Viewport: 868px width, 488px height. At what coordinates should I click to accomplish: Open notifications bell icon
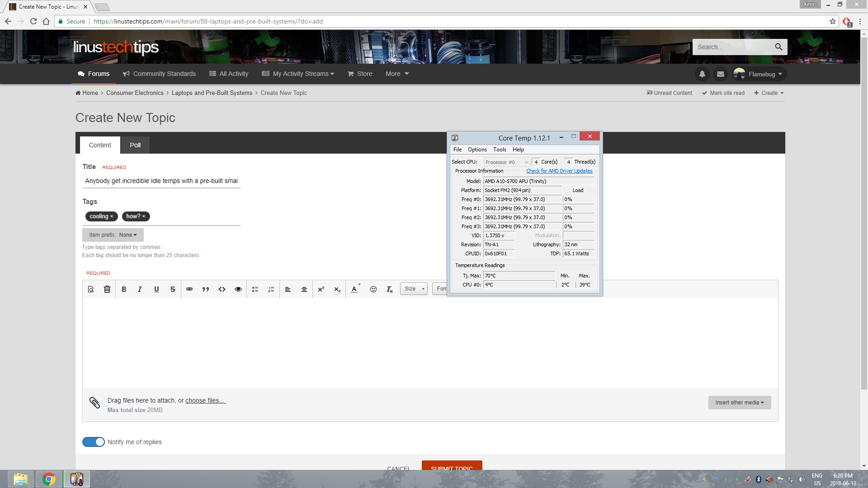click(702, 74)
